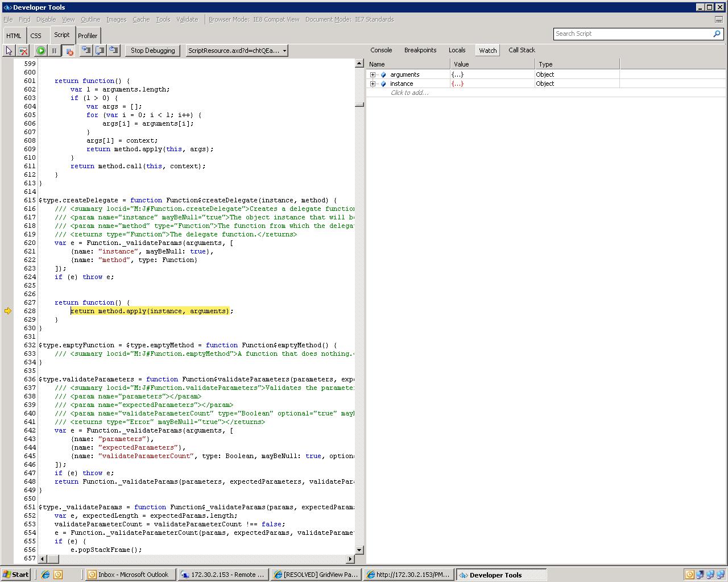Click the Break All pause icon
Viewport: 728px width, 582px height.
(55, 51)
